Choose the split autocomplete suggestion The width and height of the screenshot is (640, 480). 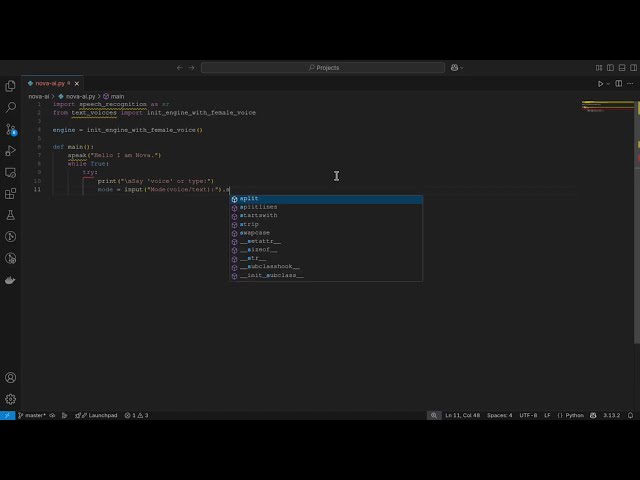pos(326,199)
